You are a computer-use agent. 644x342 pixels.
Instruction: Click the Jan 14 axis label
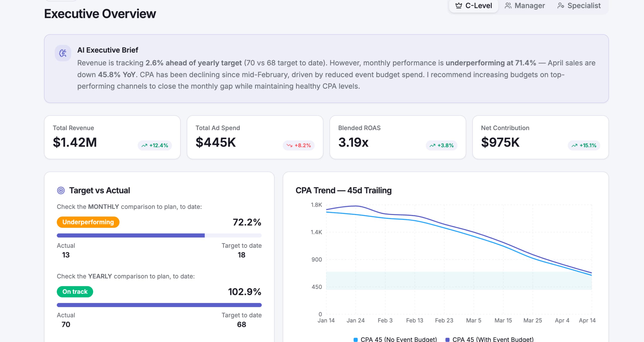(x=326, y=320)
